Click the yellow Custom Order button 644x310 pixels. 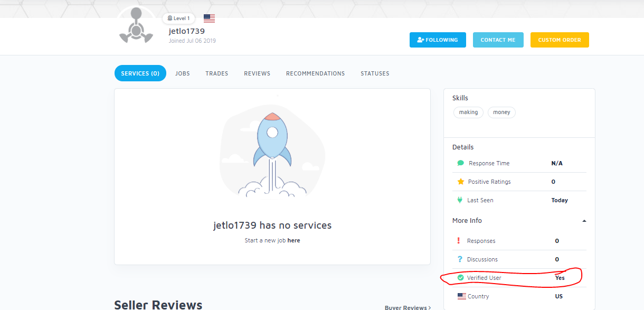(559, 40)
